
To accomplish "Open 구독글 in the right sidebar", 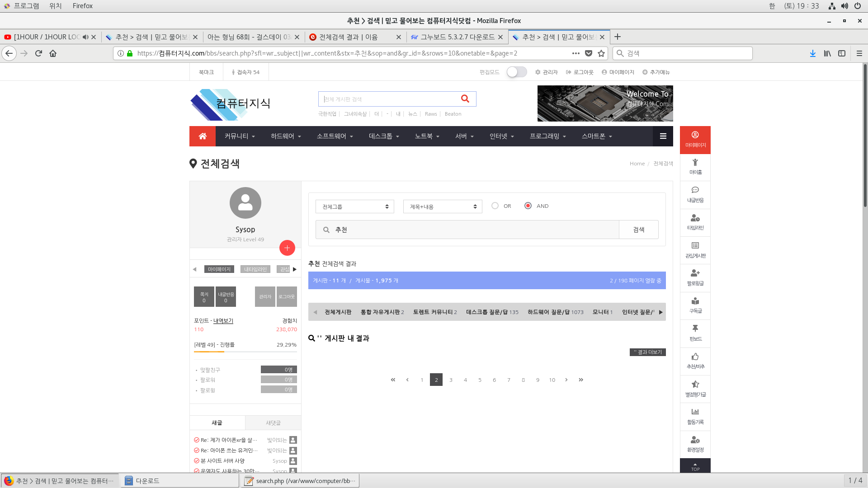I will point(695,305).
